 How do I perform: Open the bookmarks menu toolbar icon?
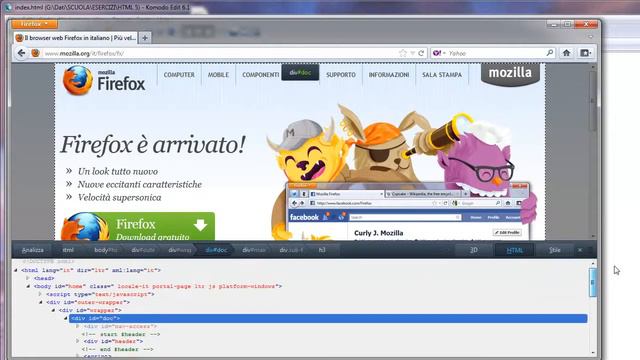click(586, 53)
